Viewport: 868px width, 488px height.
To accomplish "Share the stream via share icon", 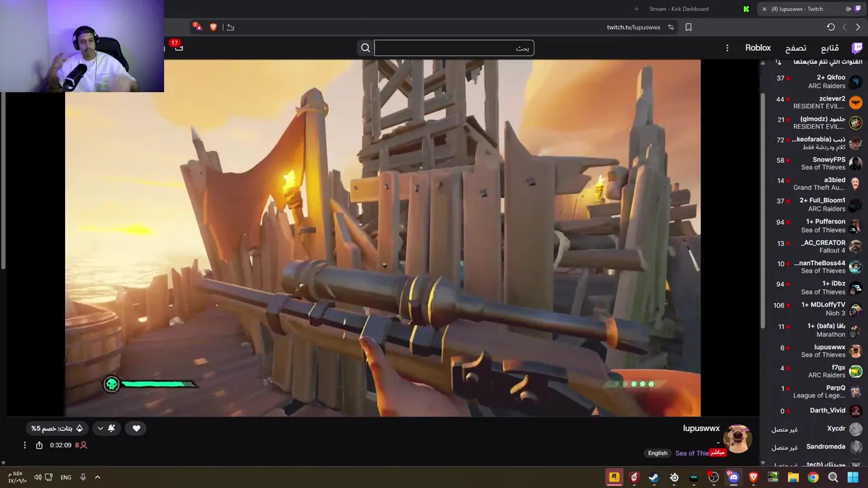I will (x=39, y=445).
